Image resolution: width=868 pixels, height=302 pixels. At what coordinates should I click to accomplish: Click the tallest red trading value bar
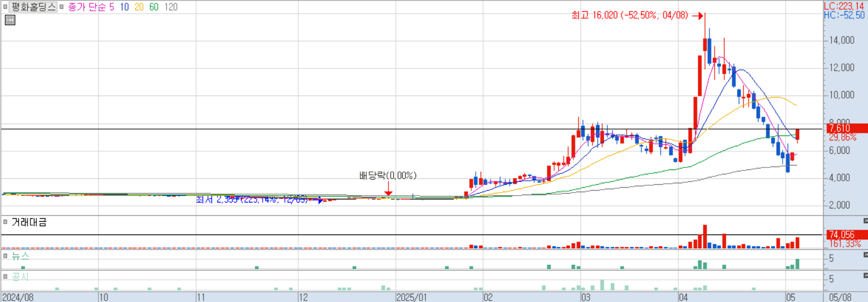point(705,236)
